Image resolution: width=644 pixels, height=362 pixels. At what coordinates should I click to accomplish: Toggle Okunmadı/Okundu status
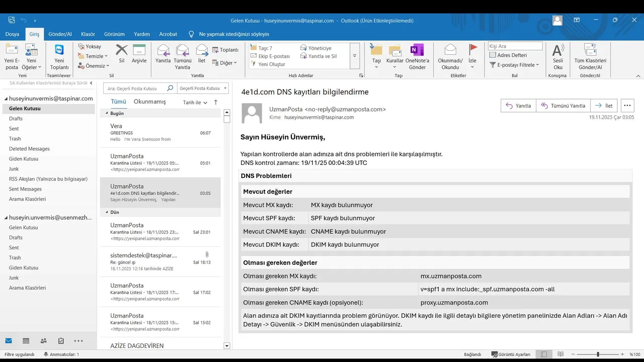click(x=450, y=57)
